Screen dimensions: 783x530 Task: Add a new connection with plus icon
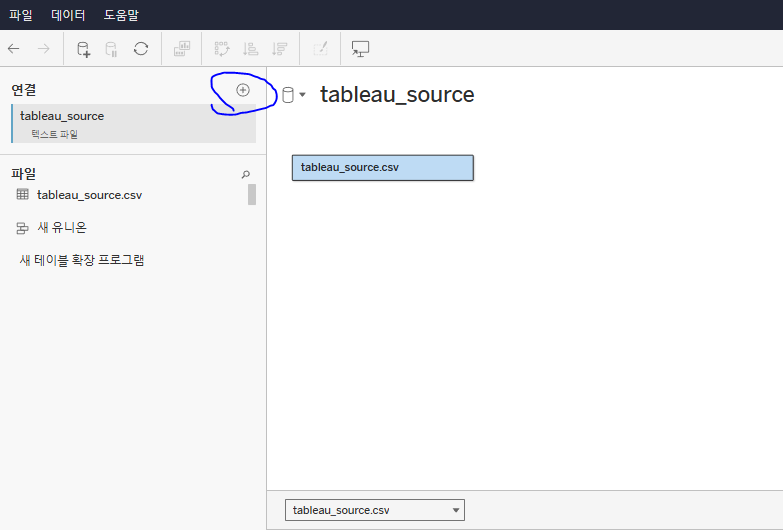pyautogui.click(x=243, y=90)
